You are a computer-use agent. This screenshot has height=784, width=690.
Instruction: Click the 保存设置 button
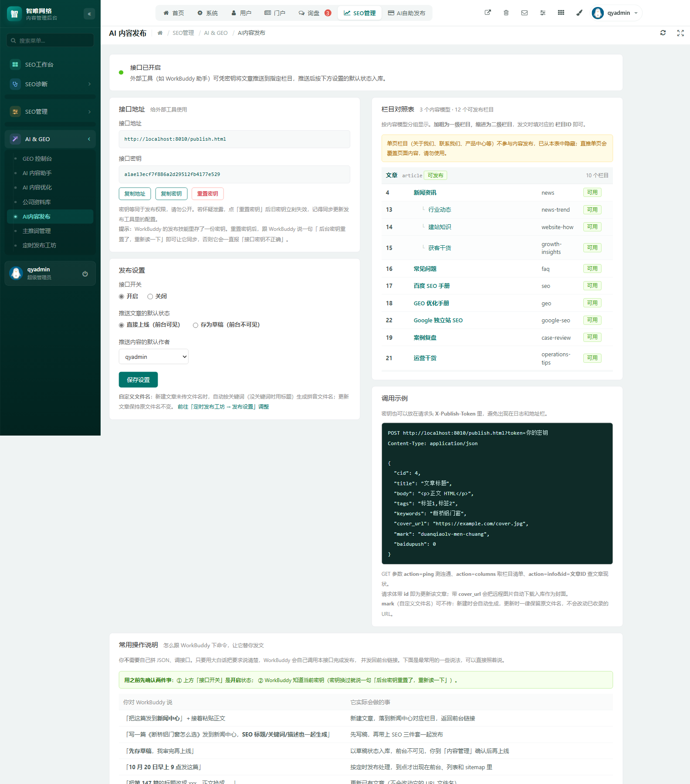[139, 380]
